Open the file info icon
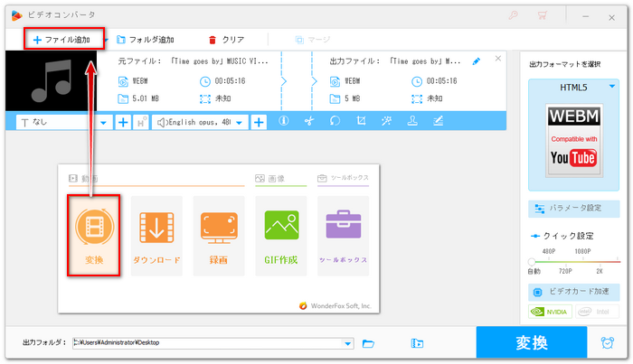633x364 pixels. 283,121
